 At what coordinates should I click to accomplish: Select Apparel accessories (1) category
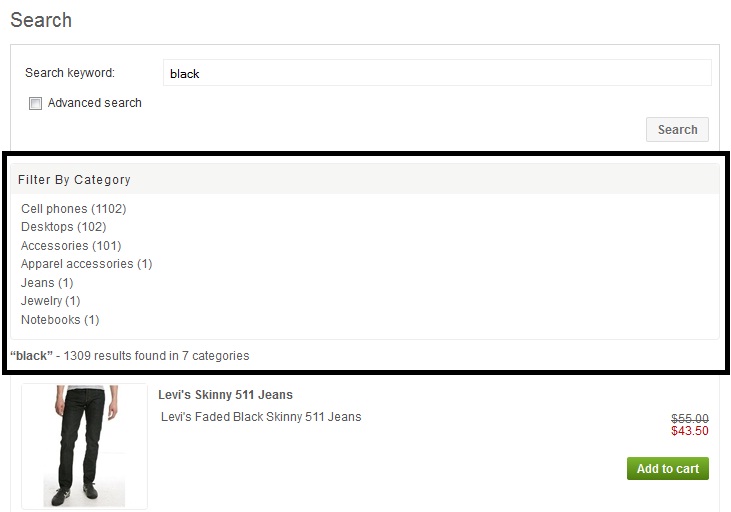click(87, 264)
